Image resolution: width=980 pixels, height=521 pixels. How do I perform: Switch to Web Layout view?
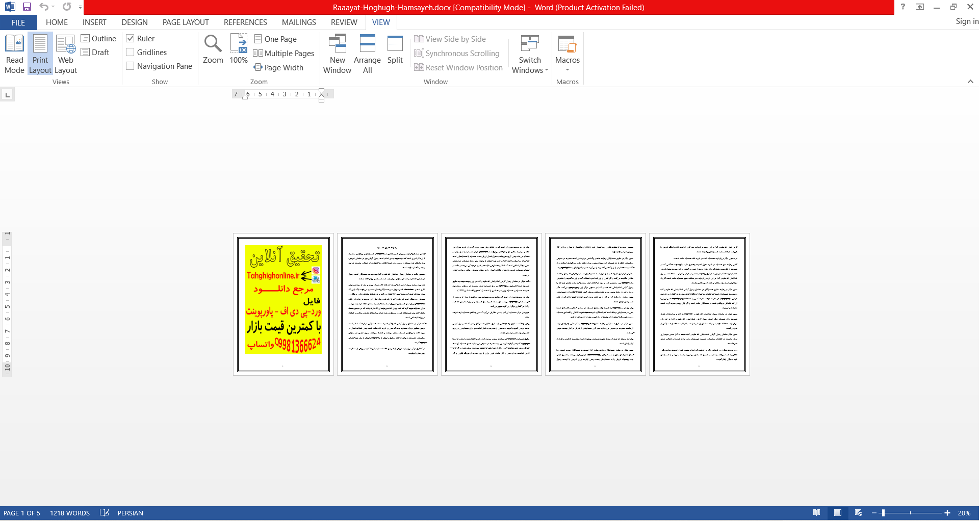click(x=66, y=54)
